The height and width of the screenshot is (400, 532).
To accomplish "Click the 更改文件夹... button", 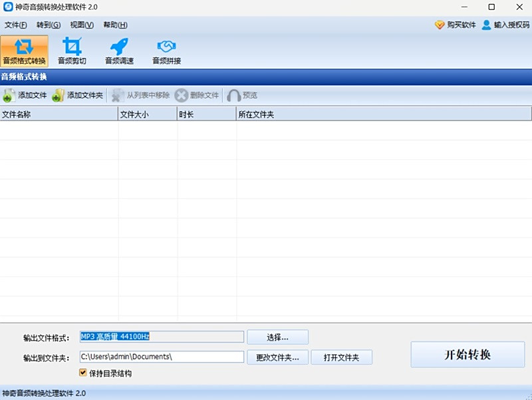I will coord(277,357).
